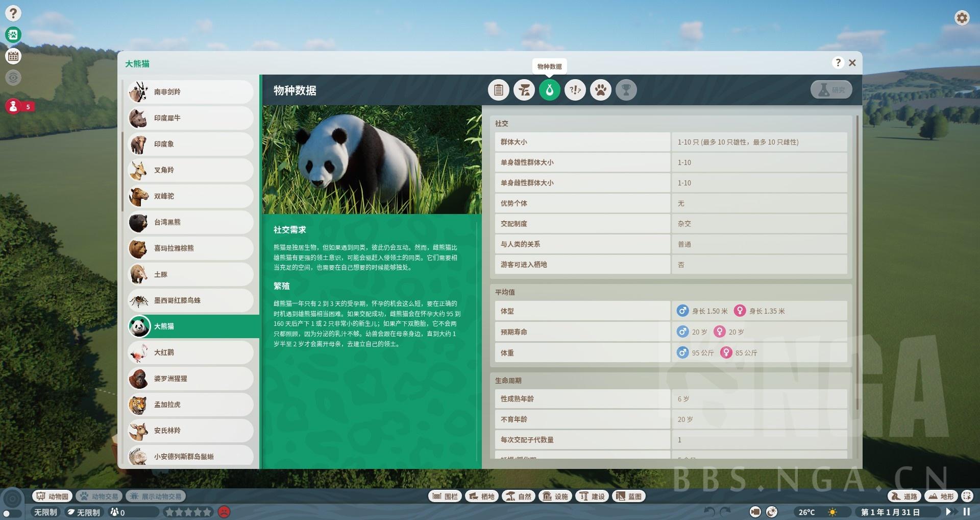Select 印度犀牛 in the animal list
Image resolution: width=980 pixels, height=520 pixels.
click(x=190, y=118)
